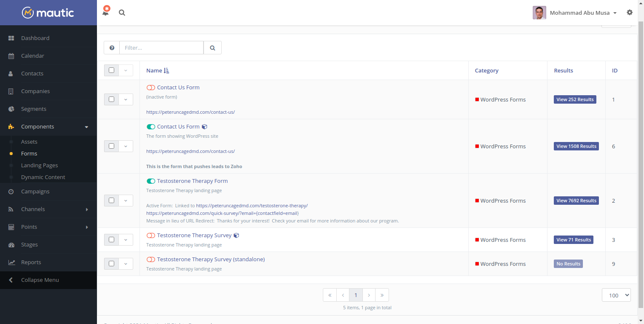Expand the Channels submenu arrow
The image size is (644, 324).
(x=87, y=209)
